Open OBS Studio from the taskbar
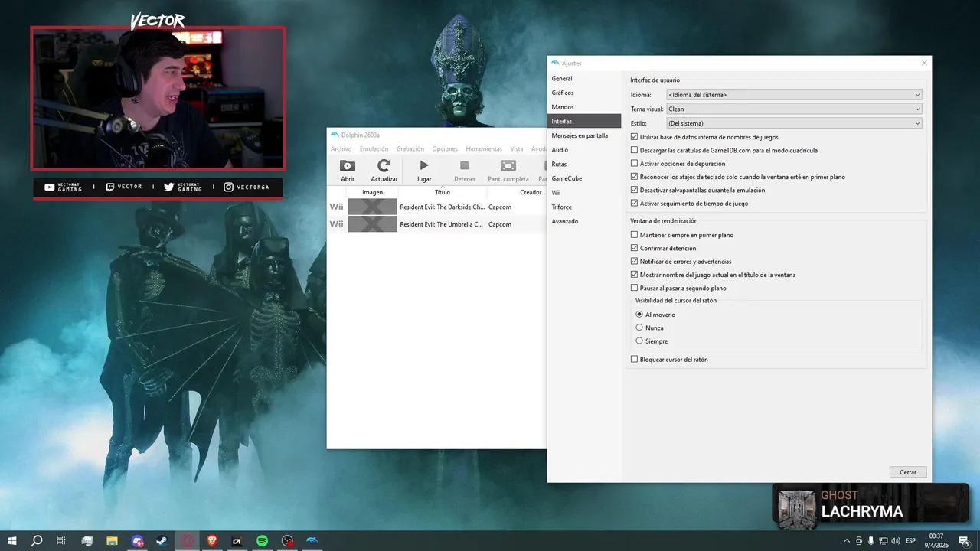This screenshot has width=980, height=551. click(x=287, y=541)
